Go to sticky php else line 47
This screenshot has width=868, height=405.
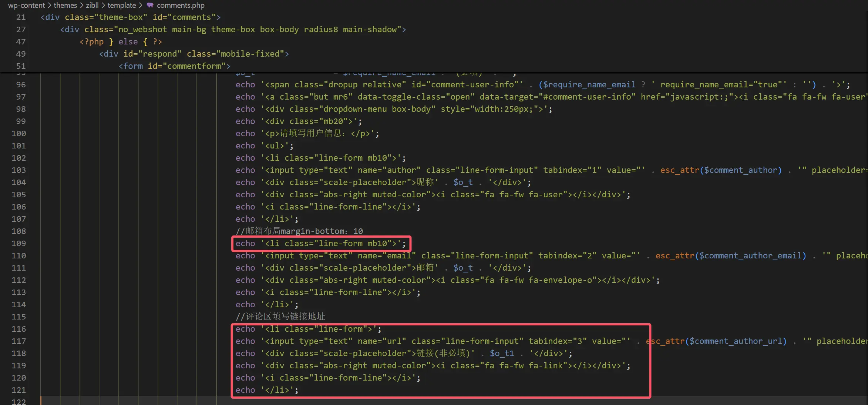pos(121,42)
